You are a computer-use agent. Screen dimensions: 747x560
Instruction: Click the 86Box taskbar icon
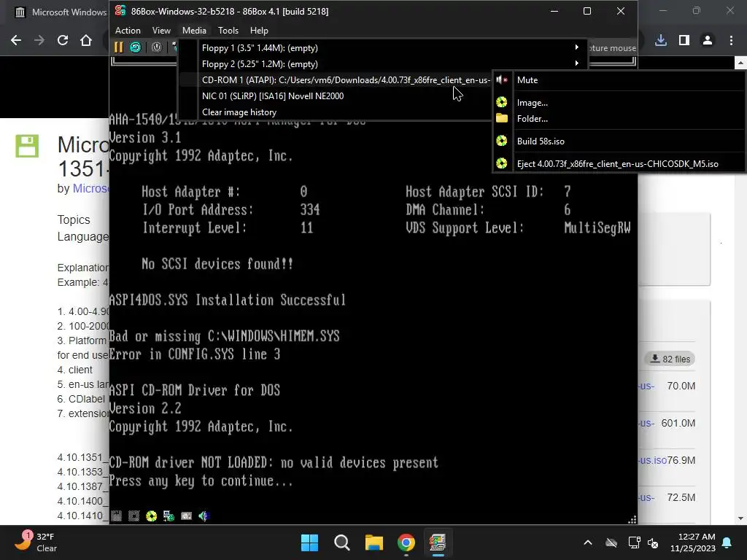coord(438,542)
